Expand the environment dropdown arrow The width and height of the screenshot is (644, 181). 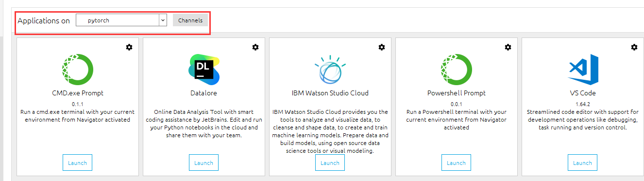point(163,20)
